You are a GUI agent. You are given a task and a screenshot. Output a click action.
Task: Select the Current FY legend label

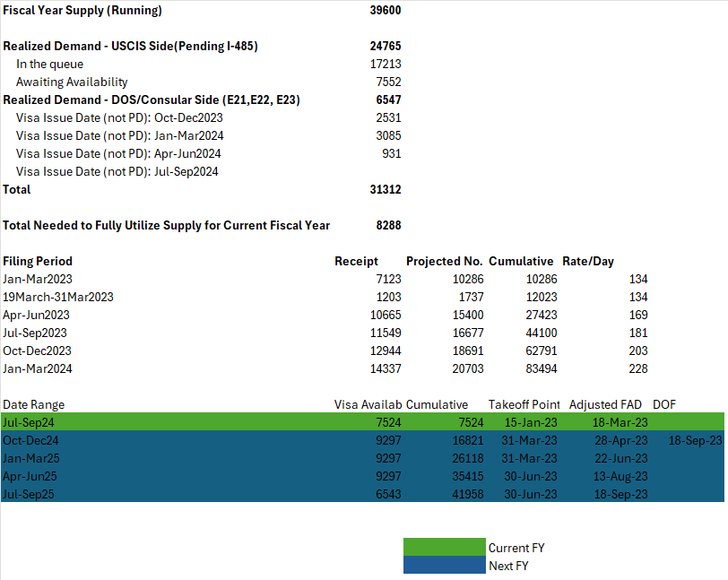(516, 549)
